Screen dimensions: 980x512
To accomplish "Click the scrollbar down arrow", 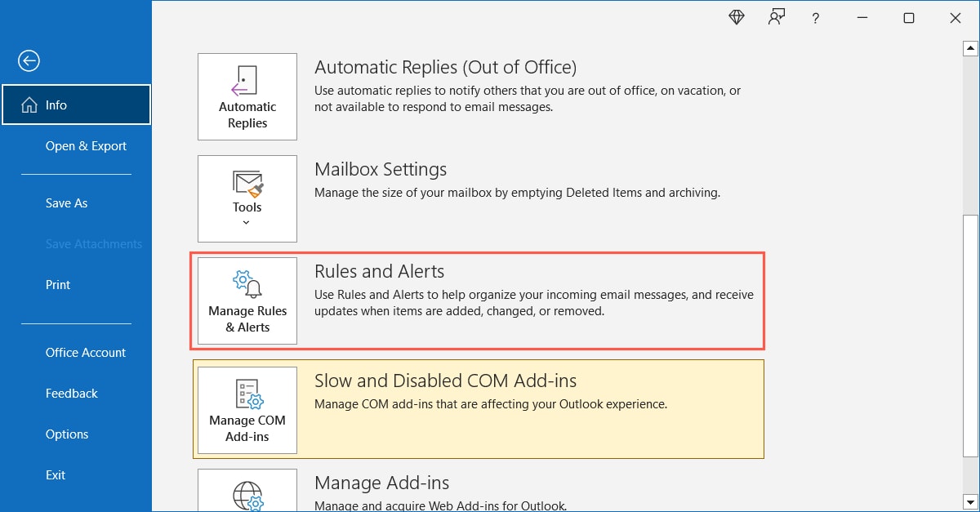I will coord(971,503).
